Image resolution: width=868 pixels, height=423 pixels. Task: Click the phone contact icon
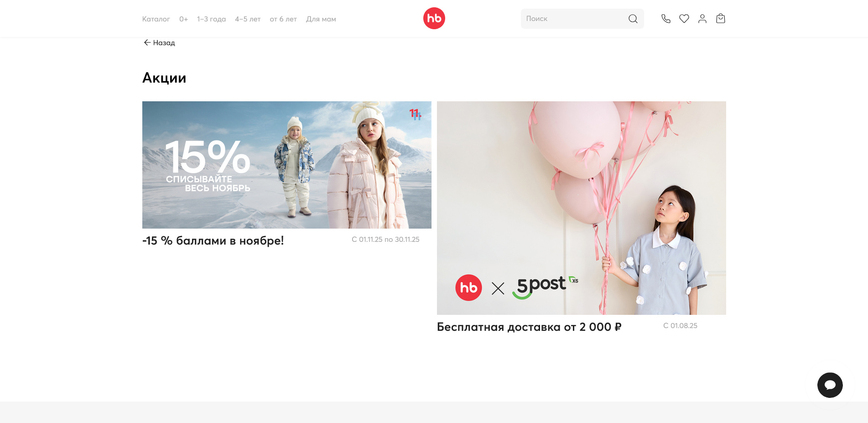point(666,19)
